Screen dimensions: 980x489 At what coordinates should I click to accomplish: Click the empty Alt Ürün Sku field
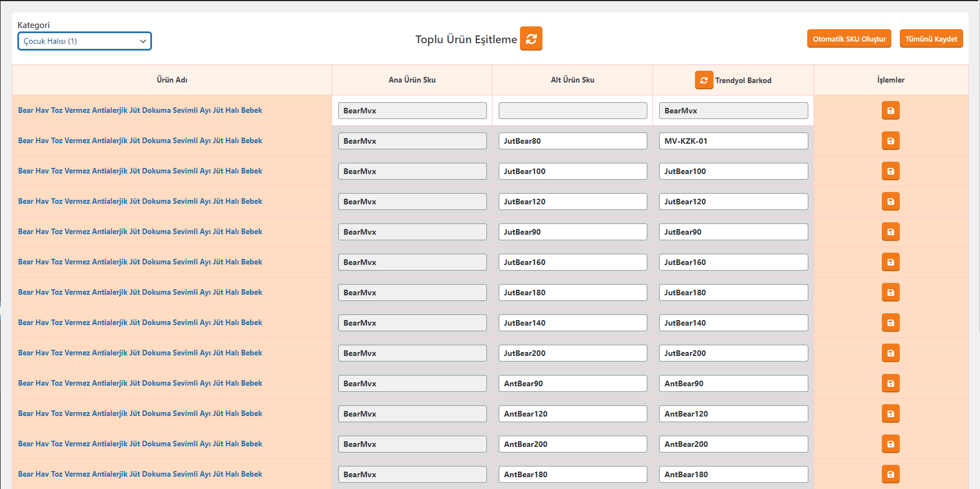click(573, 111)
